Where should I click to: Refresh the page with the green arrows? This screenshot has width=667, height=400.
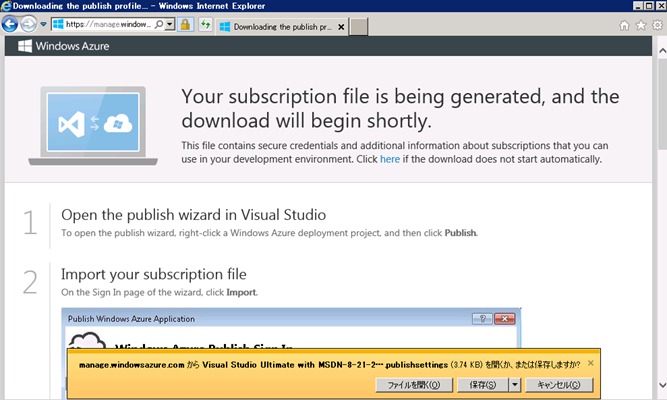coord(205,24)
